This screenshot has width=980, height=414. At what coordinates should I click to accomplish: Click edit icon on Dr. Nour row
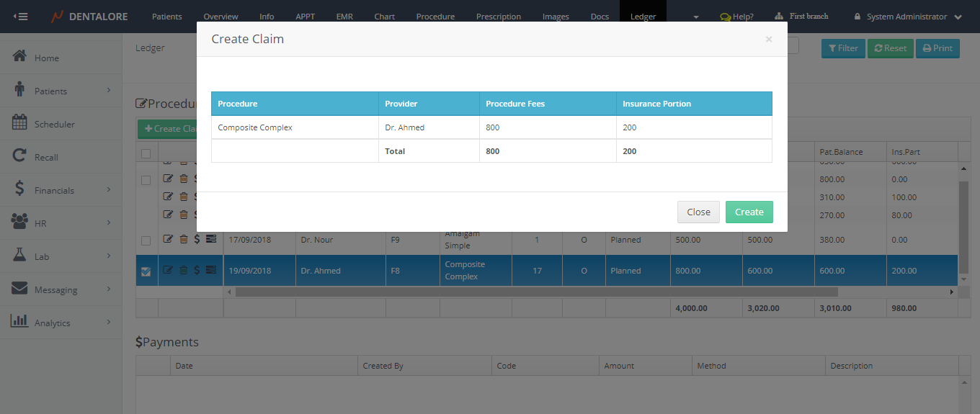point(168,240)
